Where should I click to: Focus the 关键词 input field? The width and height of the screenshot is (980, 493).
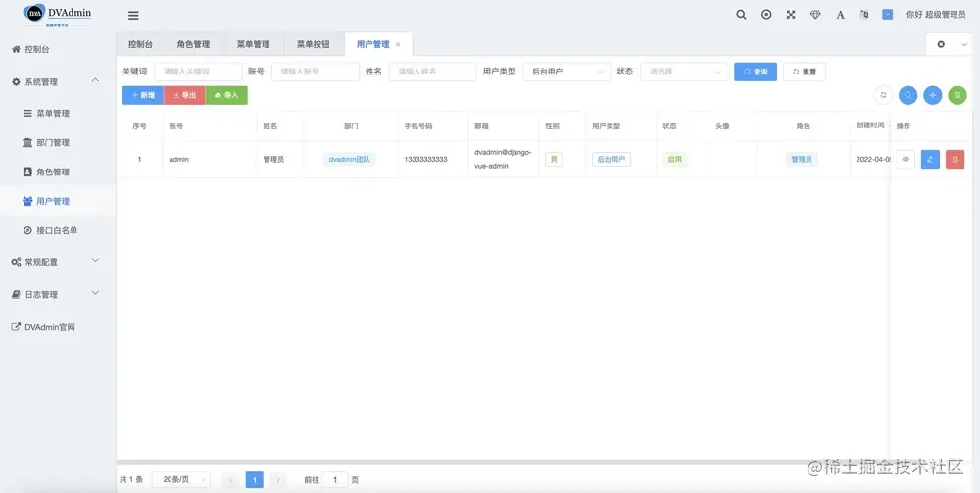[x=198, y=72]
